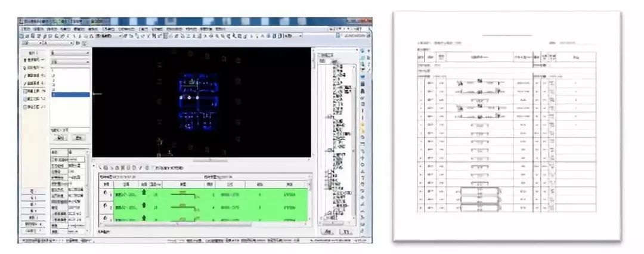Image resolution: width=644 pixels, height=254 pixels.
Task: Open the wider combo box under the icon toolbar
Action: coord(58,43)
